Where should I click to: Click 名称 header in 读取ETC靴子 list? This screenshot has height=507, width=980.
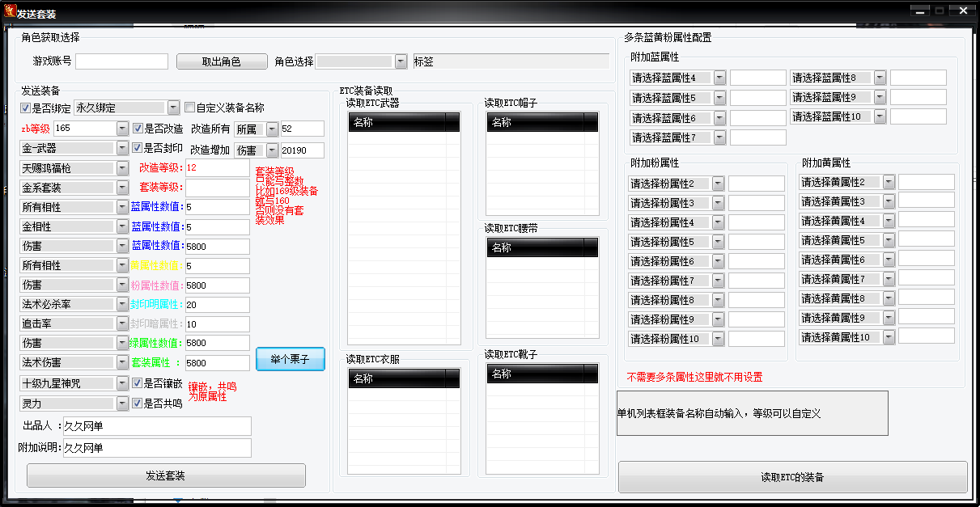(536, 374)
